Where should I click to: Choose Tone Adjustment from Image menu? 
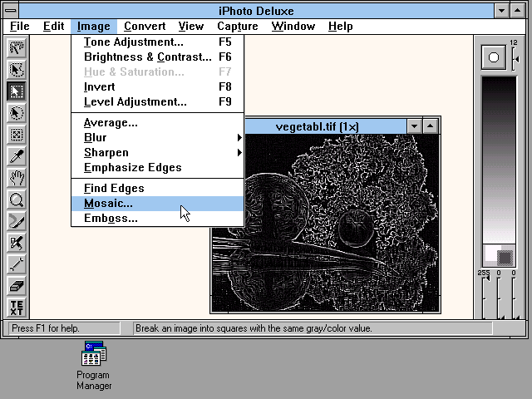pos(157,42)
